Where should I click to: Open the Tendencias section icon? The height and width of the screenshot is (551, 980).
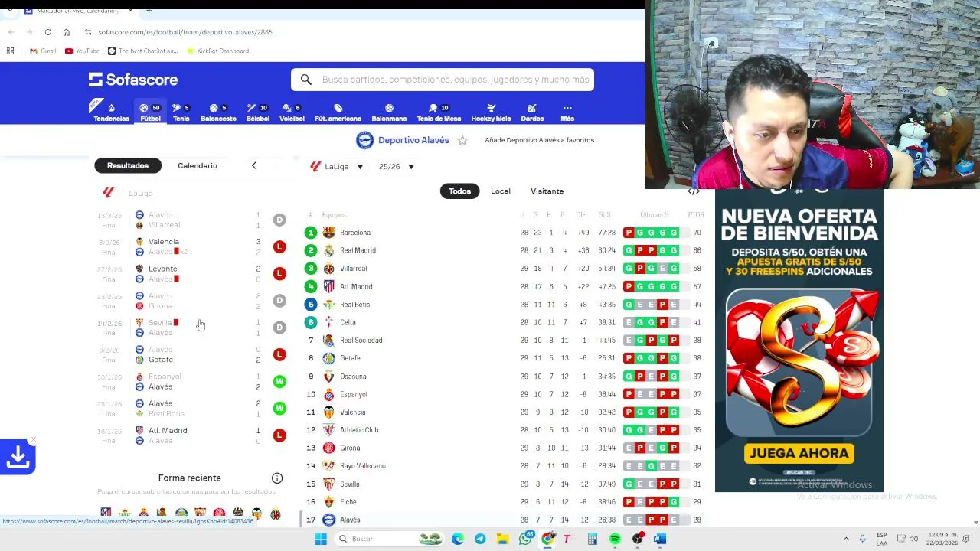click(x=111, y=112)
